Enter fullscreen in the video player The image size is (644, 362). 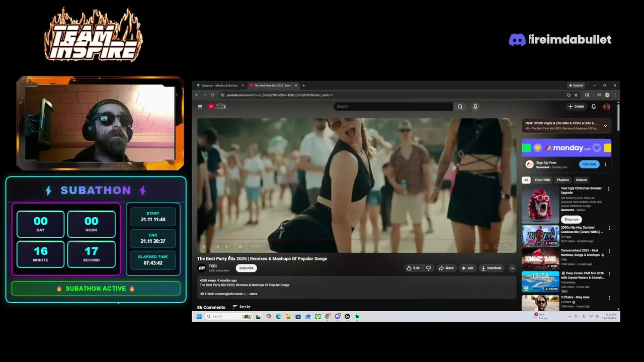tap(507, 246)
